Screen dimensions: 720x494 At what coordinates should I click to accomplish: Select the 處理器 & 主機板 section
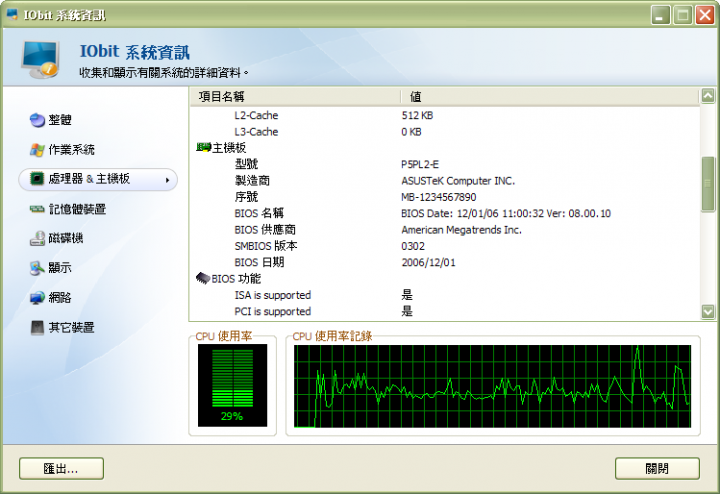[x=98, y=179]
